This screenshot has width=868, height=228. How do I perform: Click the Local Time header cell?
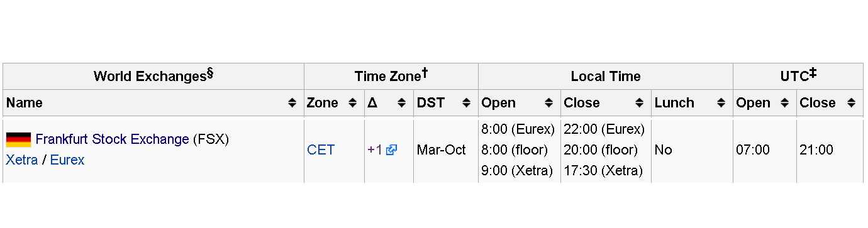[x=606, y=76]
